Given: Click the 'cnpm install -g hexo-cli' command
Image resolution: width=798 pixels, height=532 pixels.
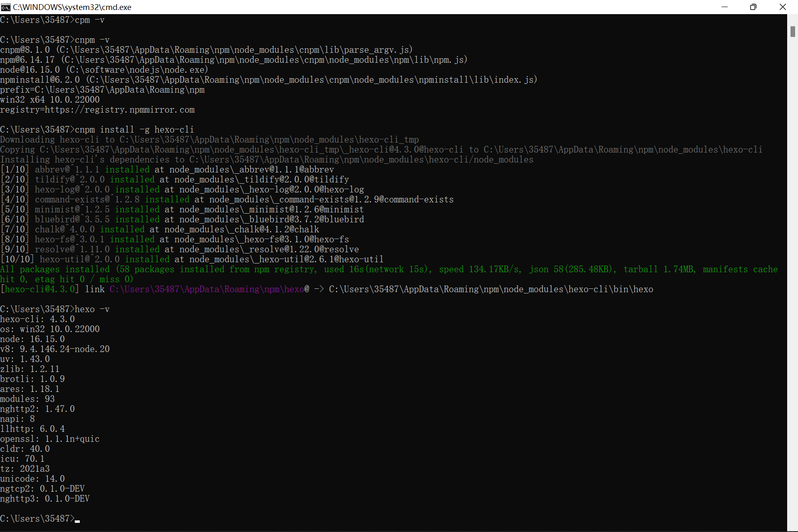Looking at the screenshot, I should coord(134,130).
